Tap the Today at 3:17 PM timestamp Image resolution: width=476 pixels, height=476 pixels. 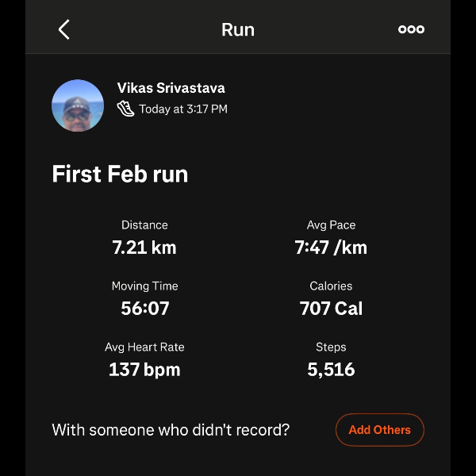(x=183, y=109)
